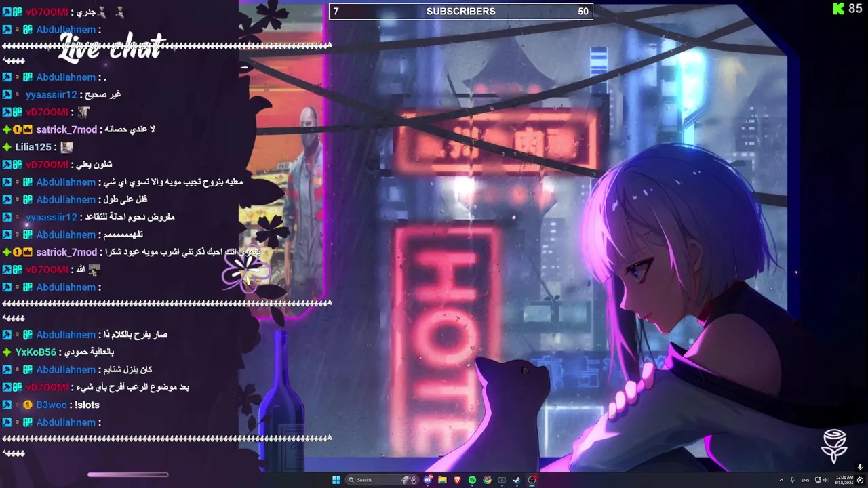The width and height of the screenshot is (868, 488).
Task: Click the microphone icon in the system tray
Action: click(x=792, y=480)
